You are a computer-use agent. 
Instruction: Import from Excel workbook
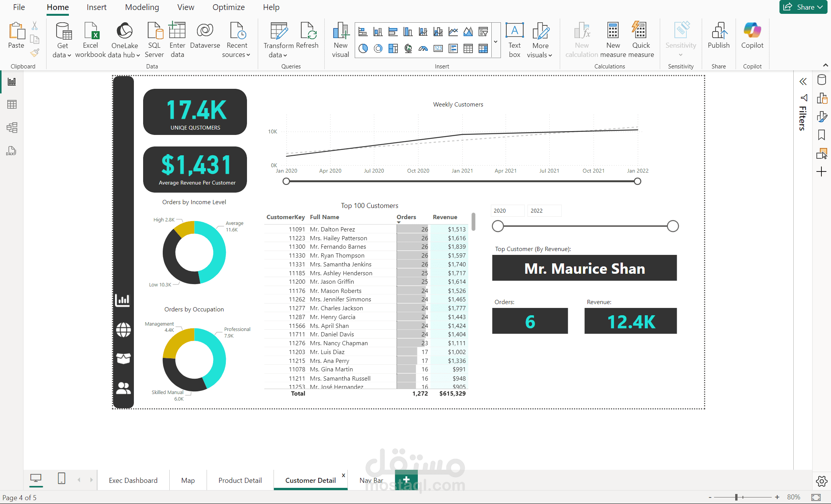click(x=90, y=40)
